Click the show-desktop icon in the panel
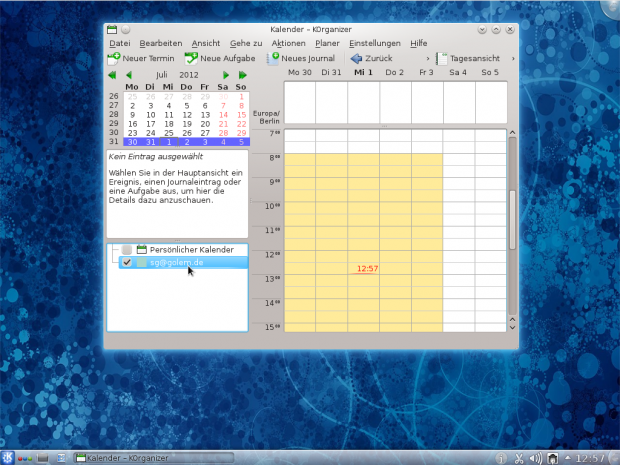The height and width of the screenshot is (465, 620). coord(43,458)
